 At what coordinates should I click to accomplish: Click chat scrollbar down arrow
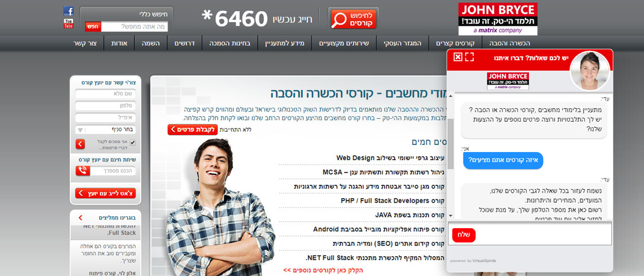point(451,216)
